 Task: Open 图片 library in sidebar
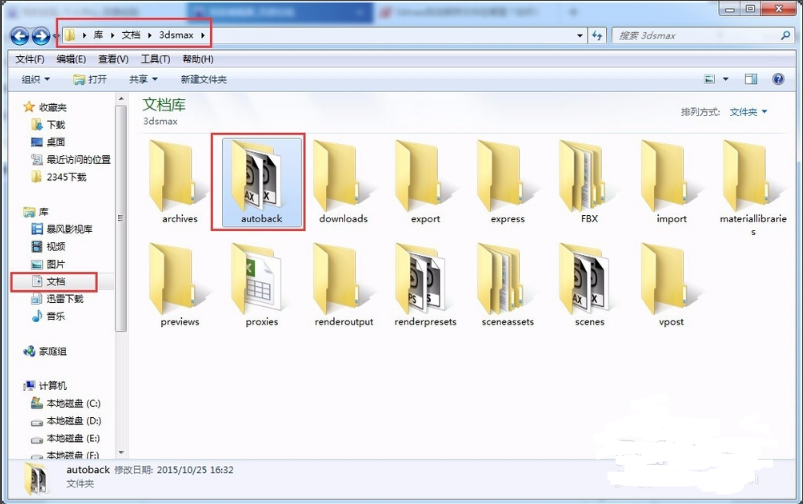48,264
